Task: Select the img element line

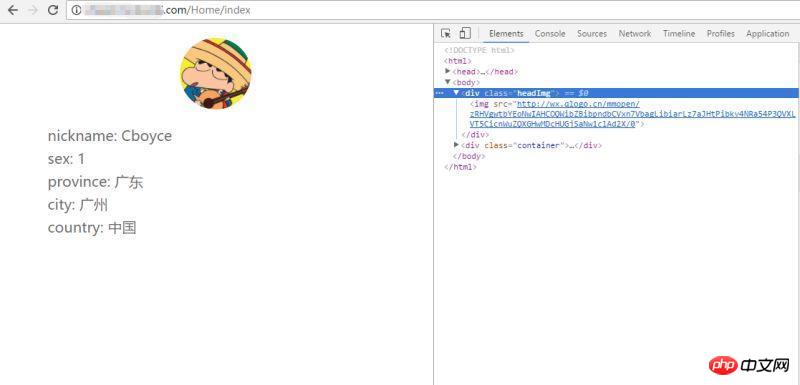Action: pyautogui.click(x=632, y=114)
